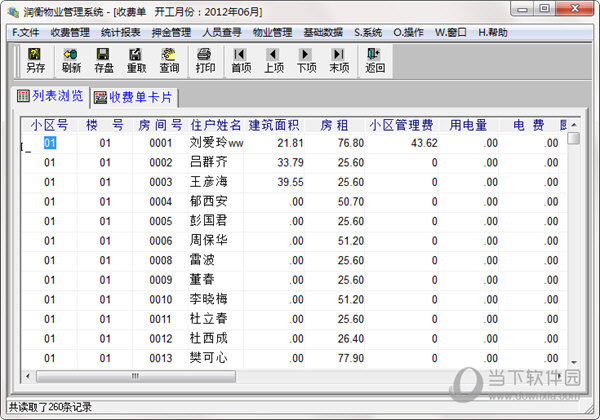This screenshot has height=420, width=600.
Task: Click the table's vertical scrollbar up arrow
Action: [x=574, y=125]
